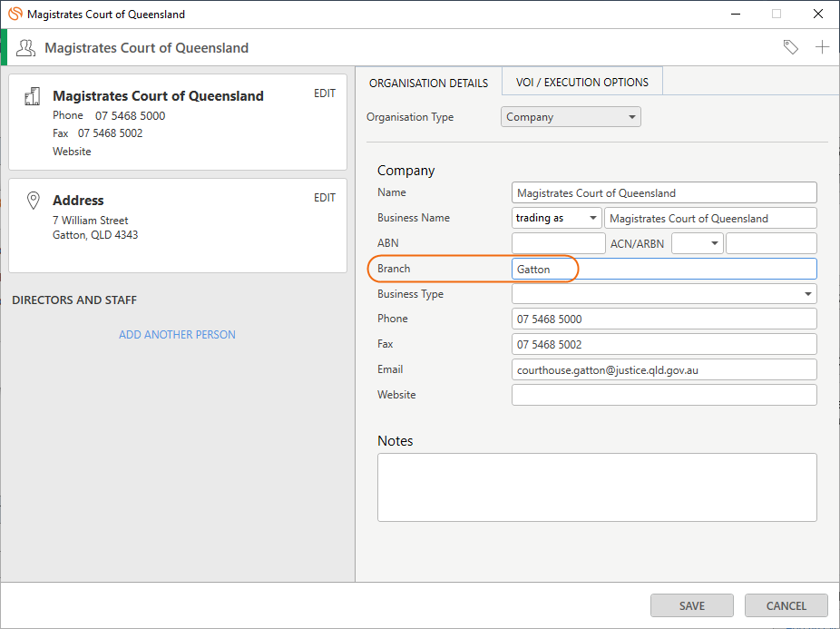
Task: Switch to the Organisation Details tab
Action: tap(428, 84)
